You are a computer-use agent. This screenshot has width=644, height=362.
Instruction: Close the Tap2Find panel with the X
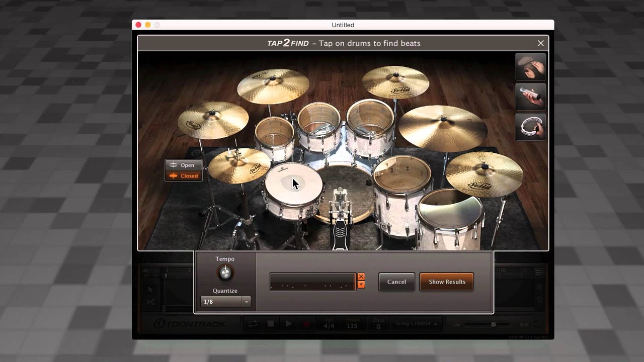[x=541, y=43]
